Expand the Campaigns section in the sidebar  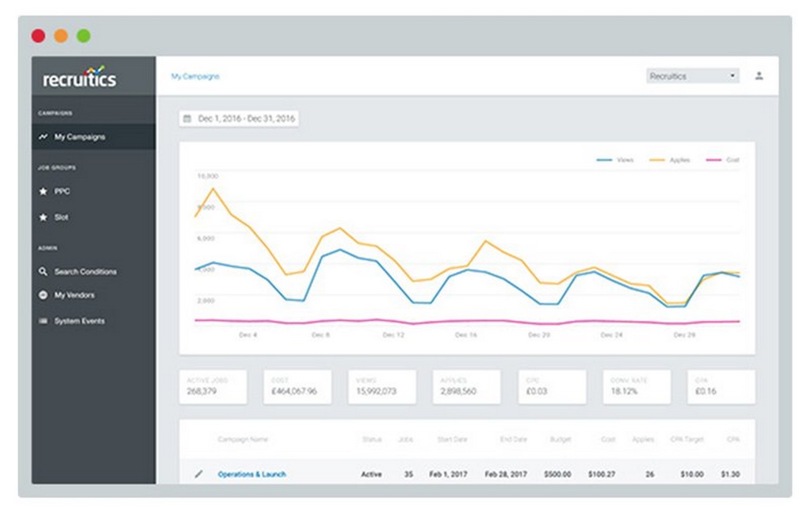coord(55,113)
